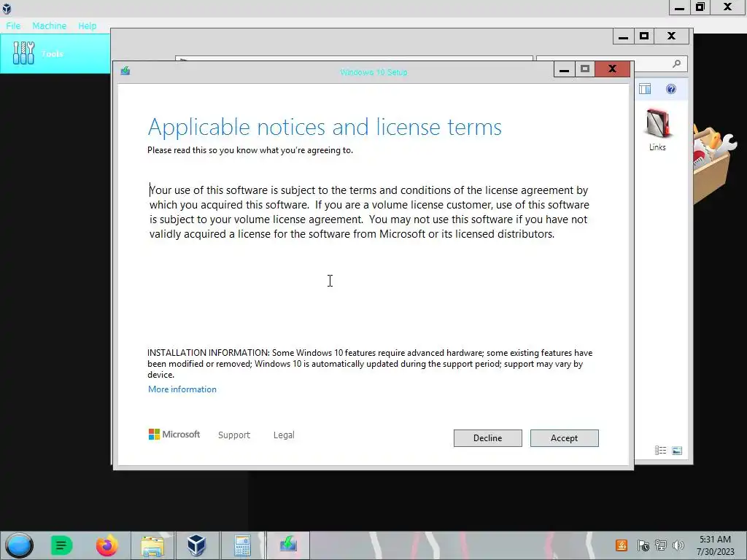The height and width of the screenshot is (560, 747).
Task: Open the Legal link in Setup
Action: 284,435
